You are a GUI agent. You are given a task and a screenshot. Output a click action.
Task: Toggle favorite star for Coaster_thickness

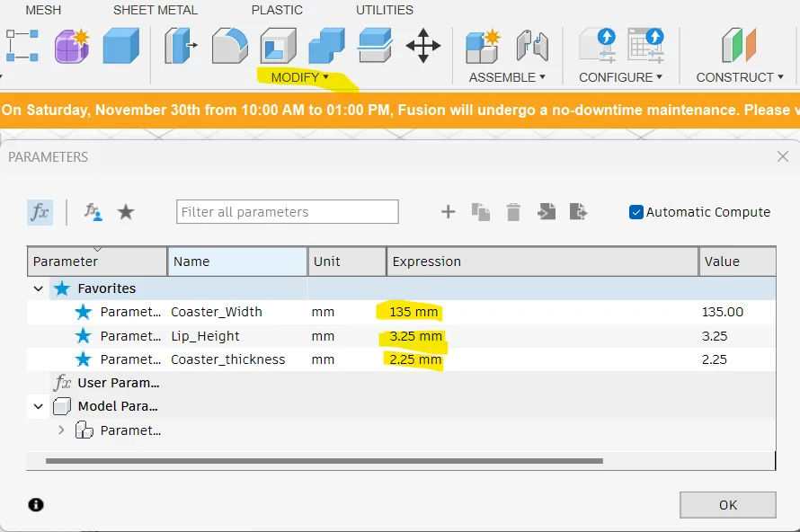click(x=84, y=359)
